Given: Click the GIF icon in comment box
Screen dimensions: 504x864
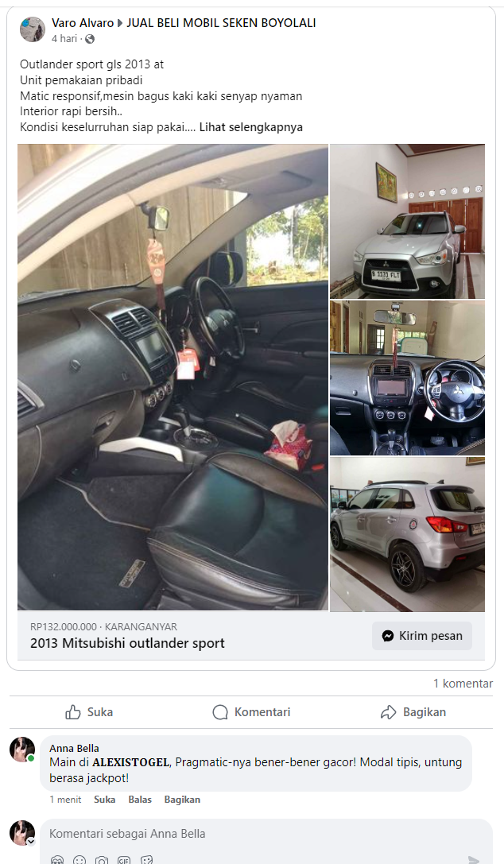Looking at the screenshot, I should pyautogui.click(x=124, y=860).
